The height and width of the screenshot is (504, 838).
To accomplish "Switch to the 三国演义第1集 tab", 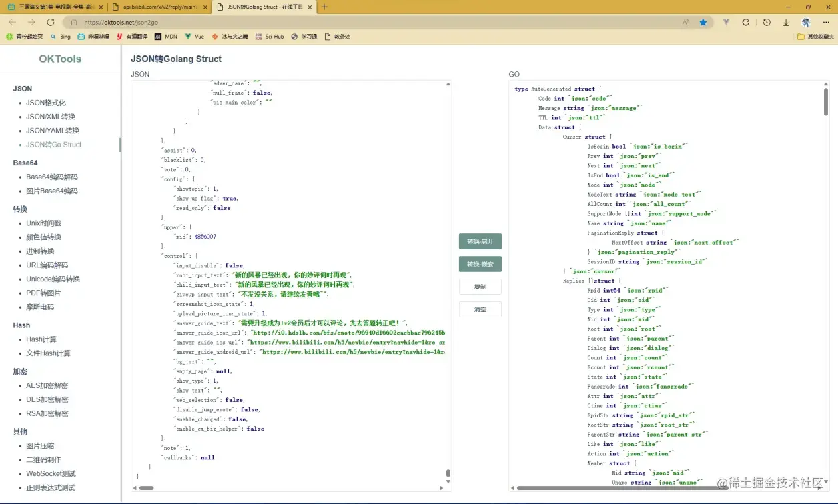I will (55, 7).
